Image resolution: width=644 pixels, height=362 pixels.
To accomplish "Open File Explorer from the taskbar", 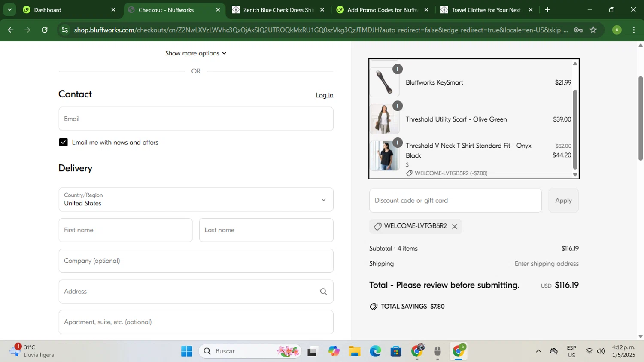I will 354,351.
